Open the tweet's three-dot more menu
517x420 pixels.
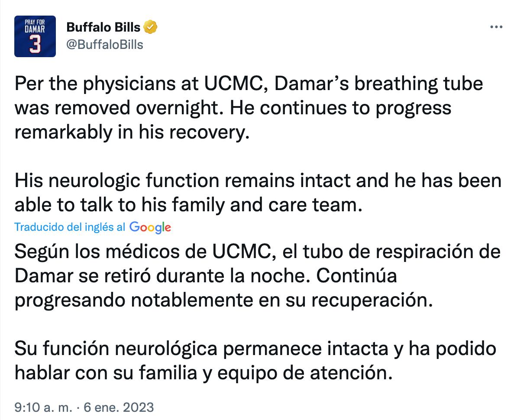[496, 27]
